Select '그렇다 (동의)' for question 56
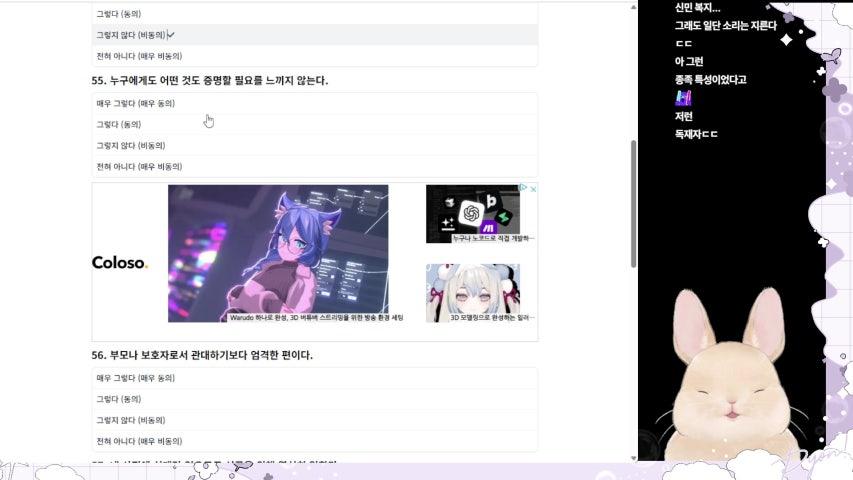The height and width of the screenshot is (480, 853). 314,399
